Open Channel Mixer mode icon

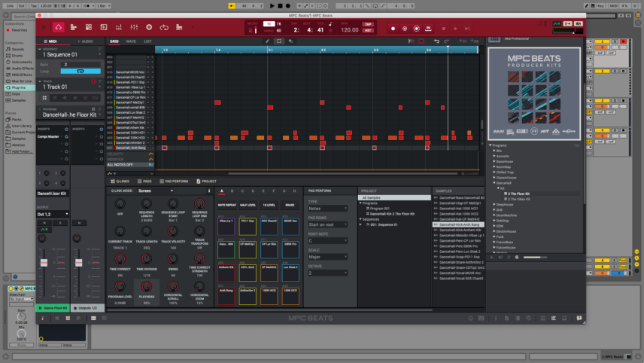134,28
